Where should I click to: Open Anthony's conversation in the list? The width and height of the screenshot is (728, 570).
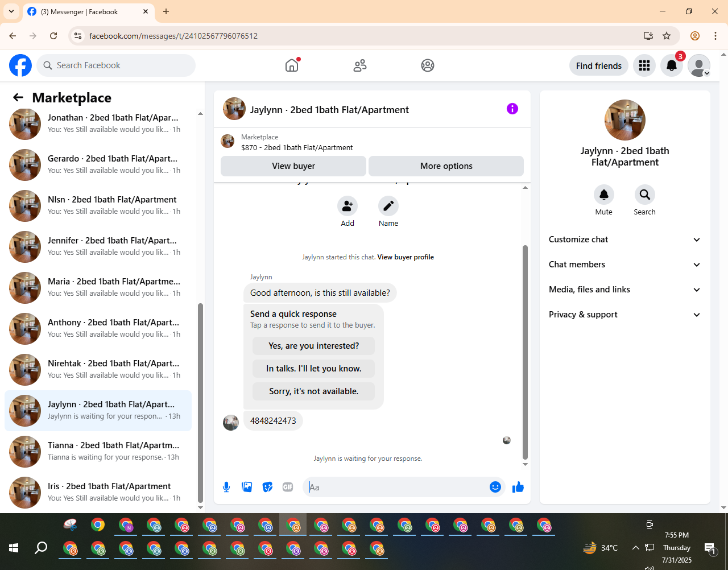pos(98,328)
